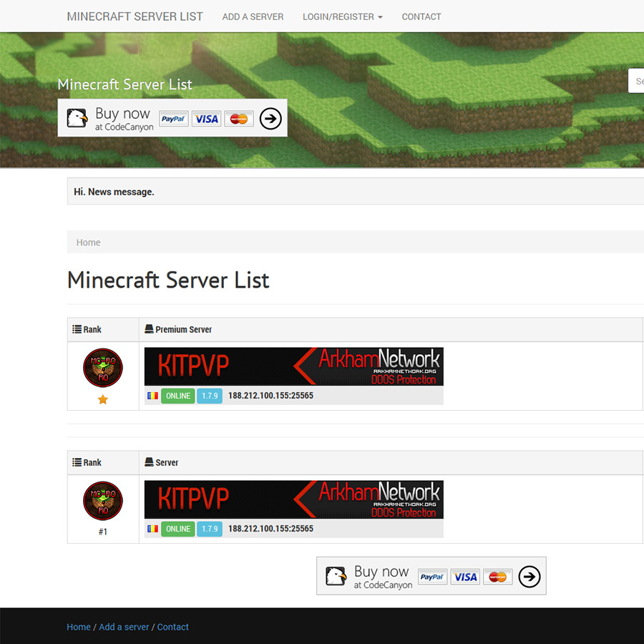The image size is (644, 644).
Task: Click the list icon in the lower Rank header
Action: 77,462
